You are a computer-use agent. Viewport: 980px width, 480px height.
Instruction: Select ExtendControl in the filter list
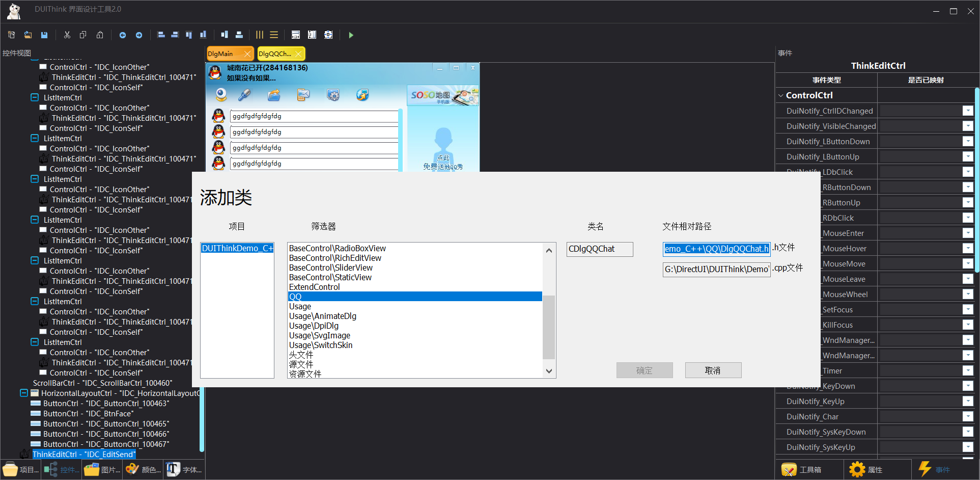pos(415,287)
